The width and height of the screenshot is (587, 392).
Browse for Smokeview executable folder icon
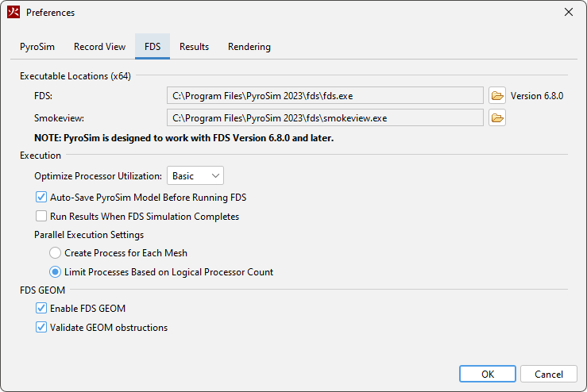(x=497, y=117)
